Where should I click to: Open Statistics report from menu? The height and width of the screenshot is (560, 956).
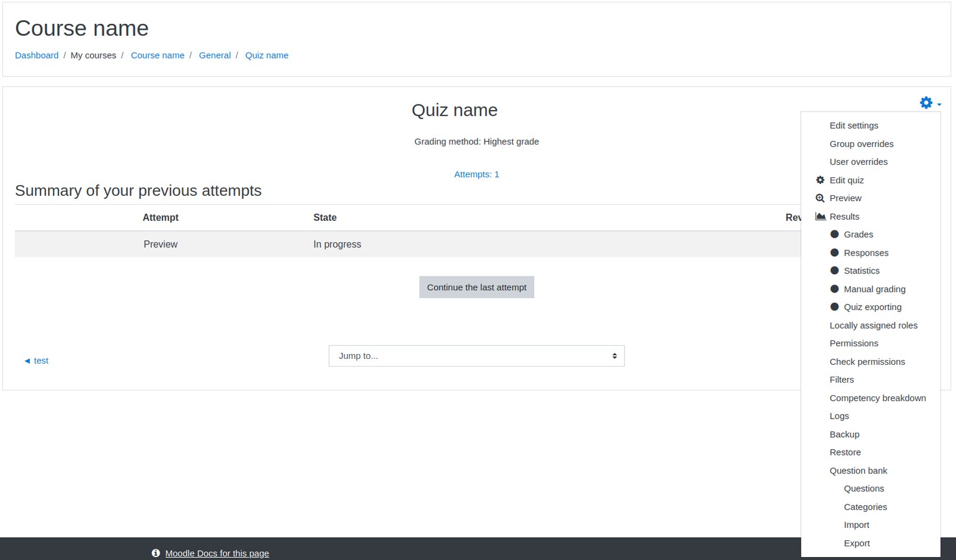pyautogui.click(x=862, y=271)
